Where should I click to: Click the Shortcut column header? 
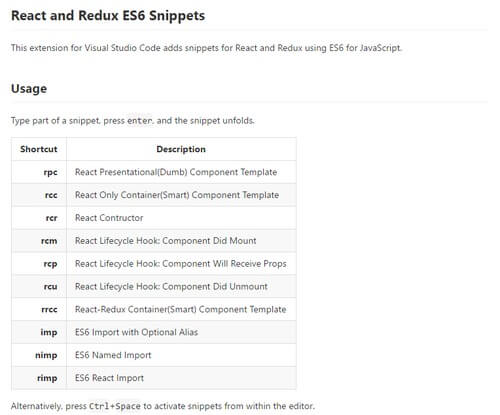click(x=39, y=149)
